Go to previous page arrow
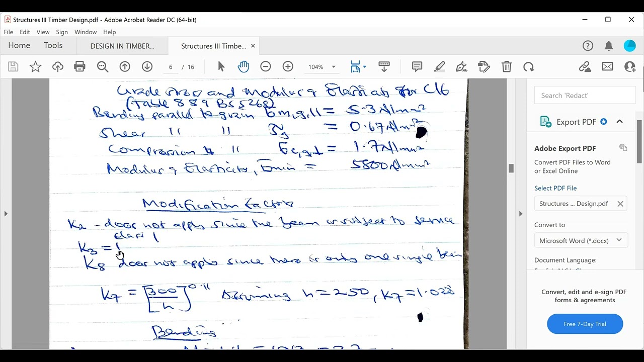This screenshot has height=362, width=644. tap(125, 67)
